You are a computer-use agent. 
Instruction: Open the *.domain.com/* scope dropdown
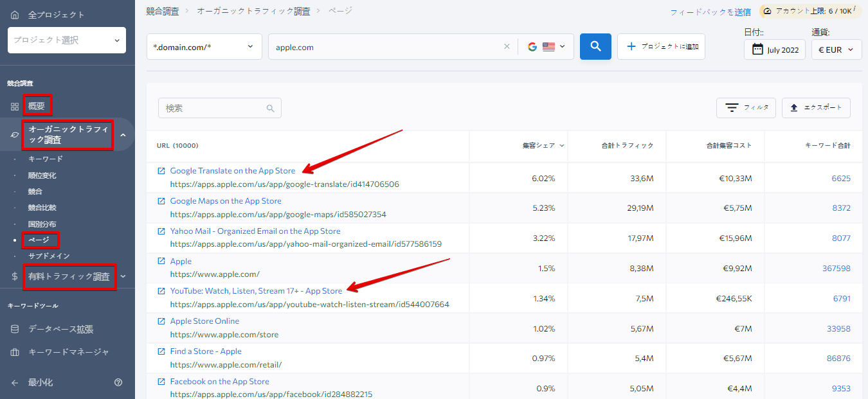click(204, 46)
